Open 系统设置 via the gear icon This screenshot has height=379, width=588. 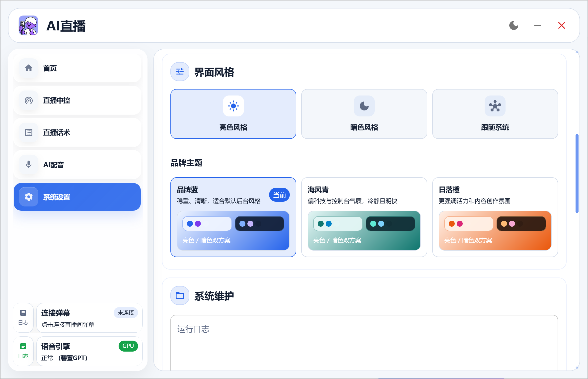[28, 197]
